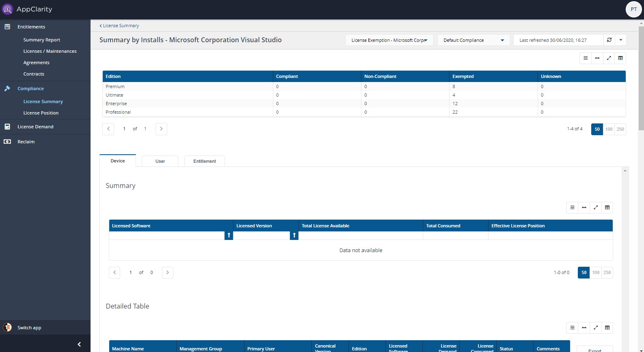Image resolution: width=644 pixels, height=352 pixels.
Task: Click inner panel scroll up arrow
Action: click(625, 171)
